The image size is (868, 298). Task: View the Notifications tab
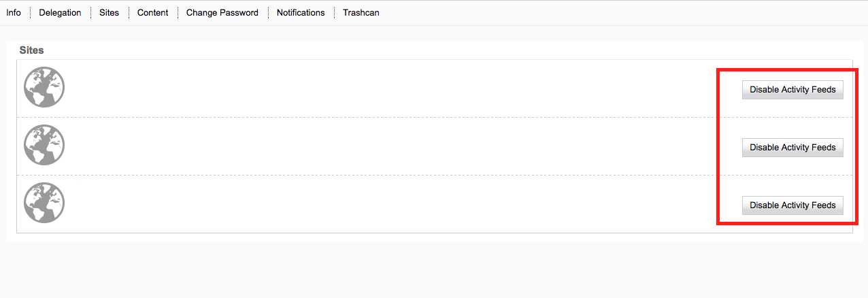pos(301,13)
